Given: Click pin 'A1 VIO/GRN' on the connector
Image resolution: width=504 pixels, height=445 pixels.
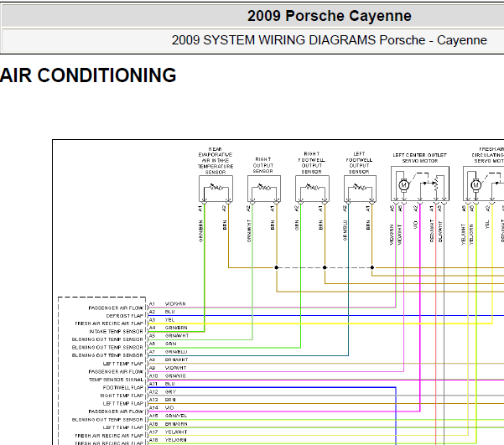Looking at the screenshot, I should click(x=167, y=303).
